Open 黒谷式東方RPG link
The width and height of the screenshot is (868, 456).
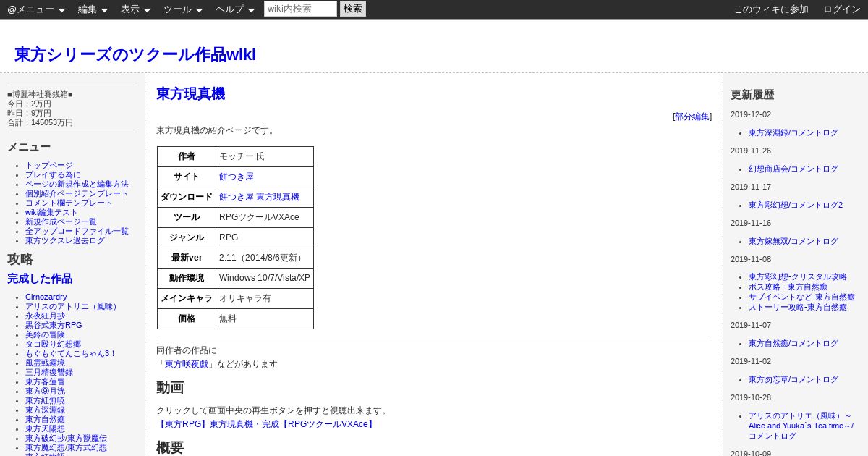(x=54, y=325)
